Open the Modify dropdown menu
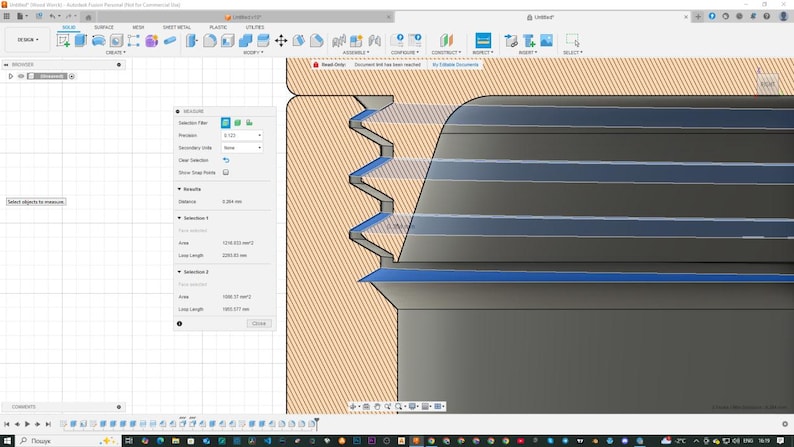The image size is (794, 447). pyautogui.click(x=253, y=53)
